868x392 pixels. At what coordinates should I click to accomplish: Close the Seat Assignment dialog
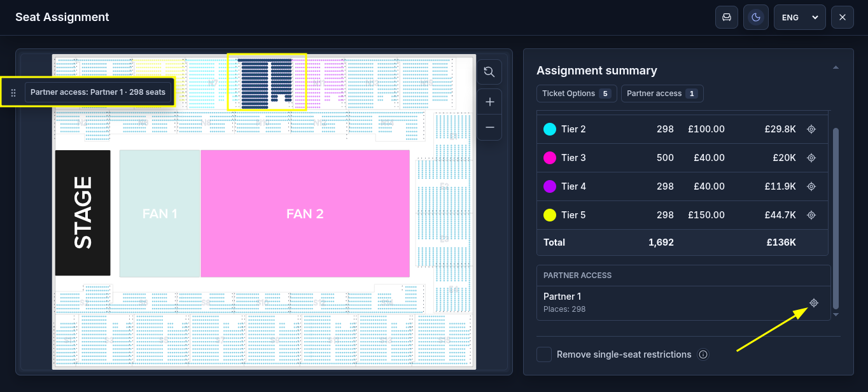tap(843, 17)
